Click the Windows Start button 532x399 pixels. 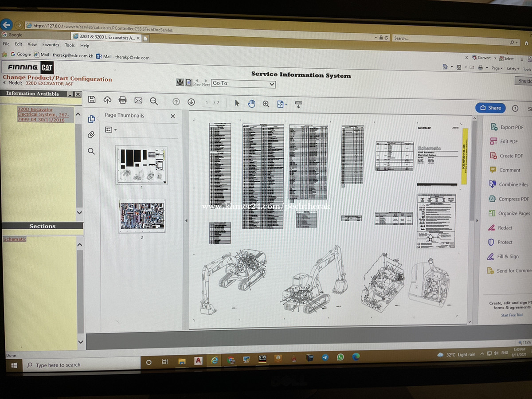tap(14, 365)
